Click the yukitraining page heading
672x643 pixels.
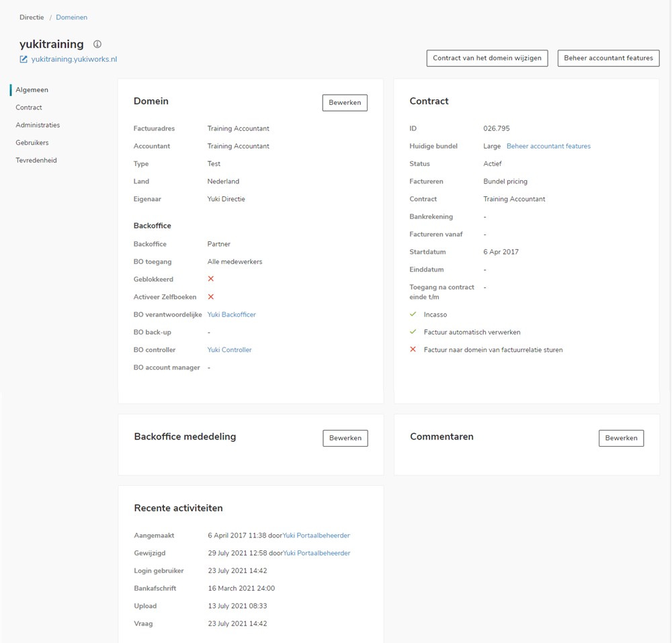click(52, 44)
